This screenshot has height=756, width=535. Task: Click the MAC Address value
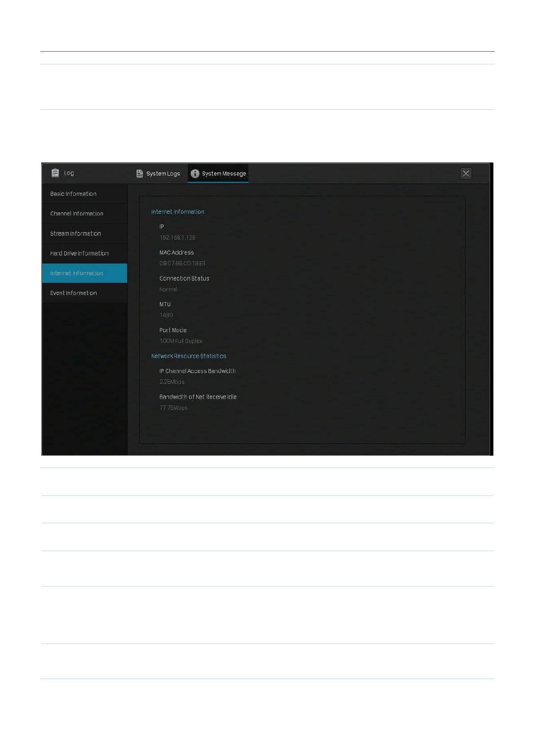(x=182, y=264)
